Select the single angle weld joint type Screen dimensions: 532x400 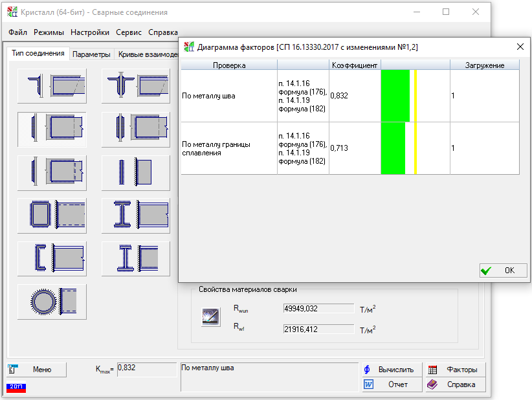click(x=51, y=85)
